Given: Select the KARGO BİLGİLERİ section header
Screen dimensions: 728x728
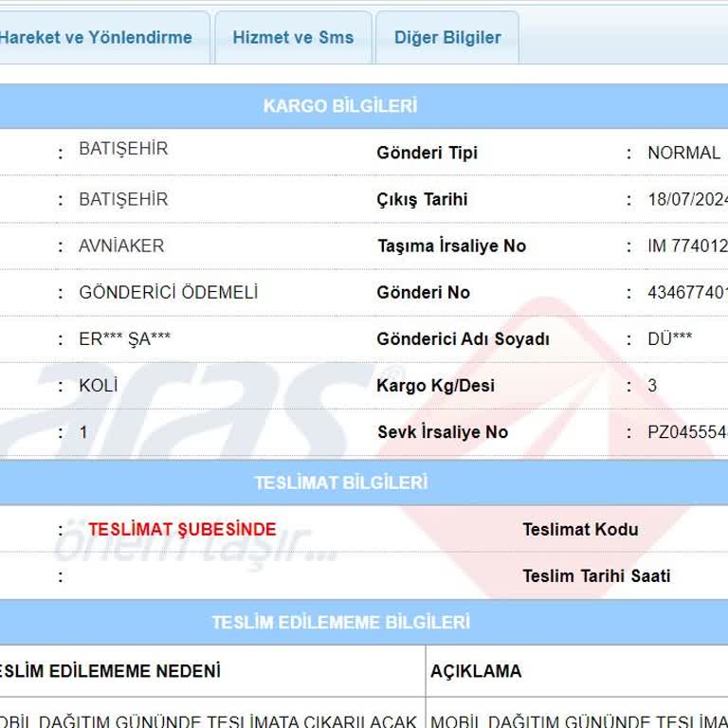Looking at the screenshot, I should (340, 106).
